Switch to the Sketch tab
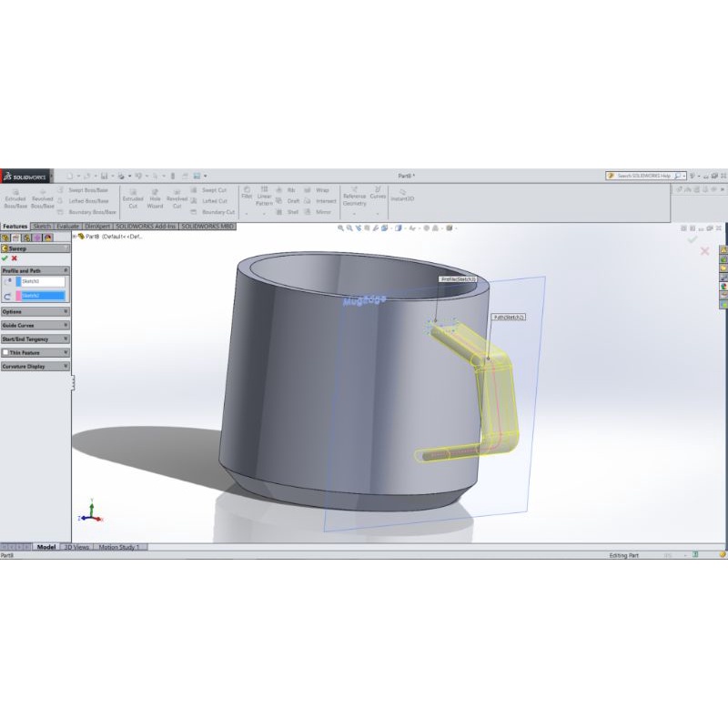Screen dimensions: 728x728 pos(42,226)
